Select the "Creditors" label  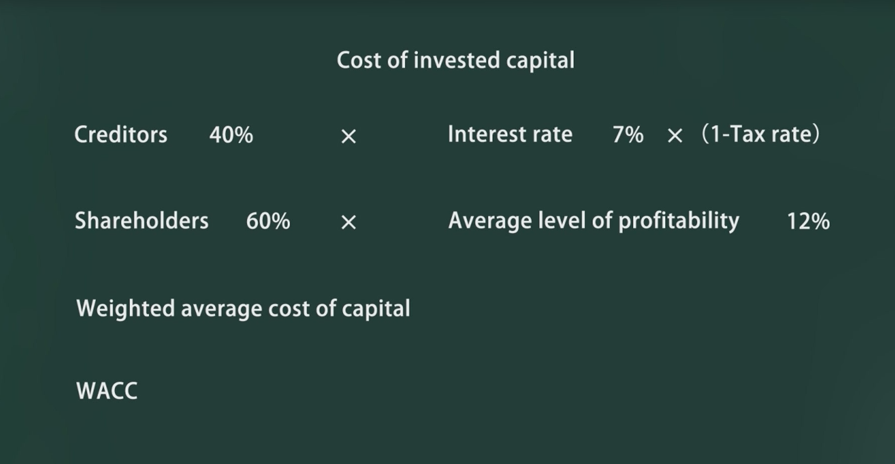tap(121, 134)
